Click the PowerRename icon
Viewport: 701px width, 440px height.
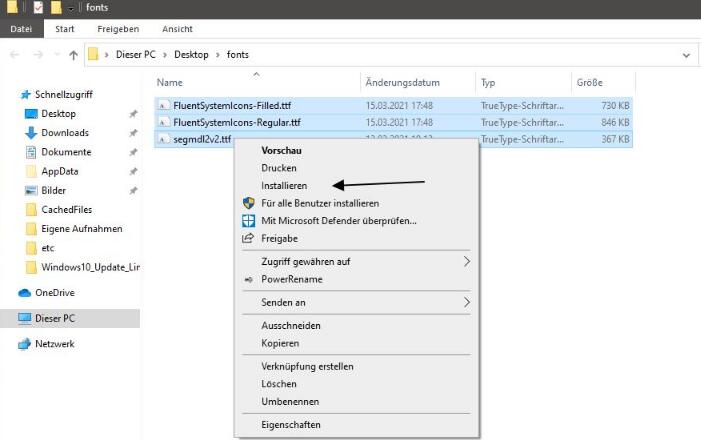pos(249,279)
